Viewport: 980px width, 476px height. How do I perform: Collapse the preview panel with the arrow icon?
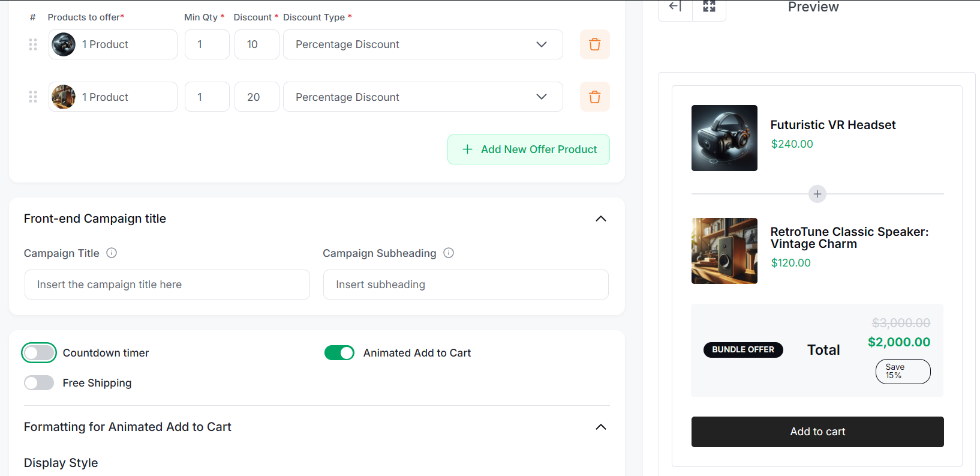[675, 7]
